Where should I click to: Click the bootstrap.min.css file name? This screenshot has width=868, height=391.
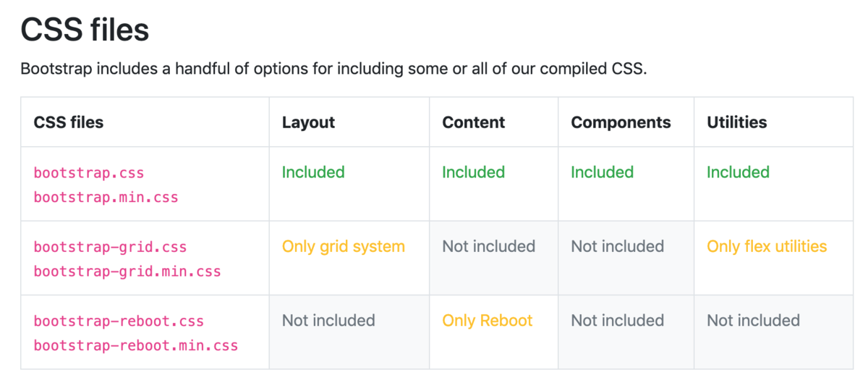106,196
